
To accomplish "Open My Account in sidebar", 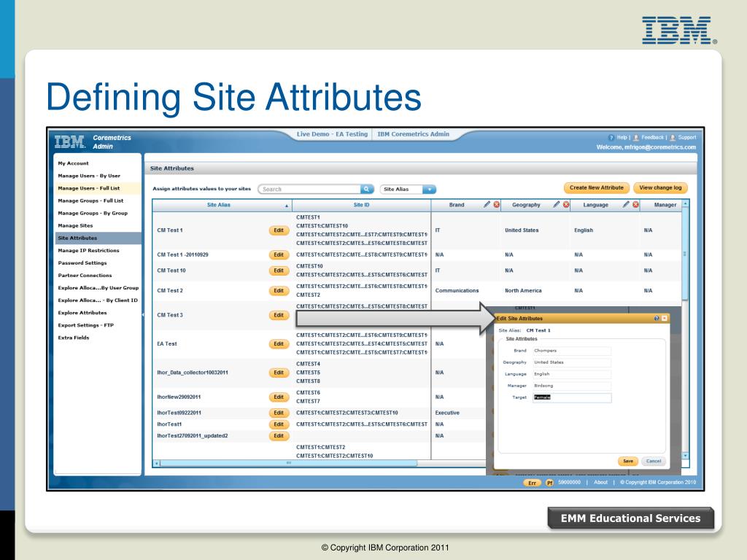I will coord(74,163).
